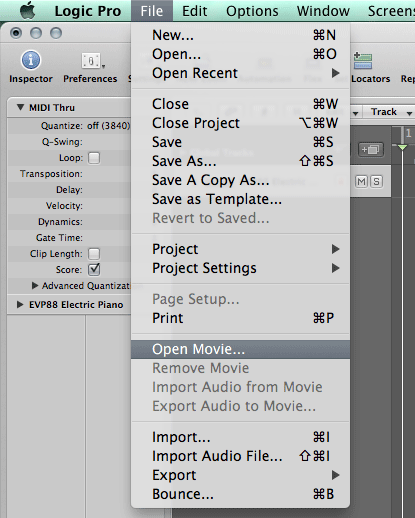Expand Advanced Quantization parameters
This screenshot has height=518, width=415.
click(35, 286)
